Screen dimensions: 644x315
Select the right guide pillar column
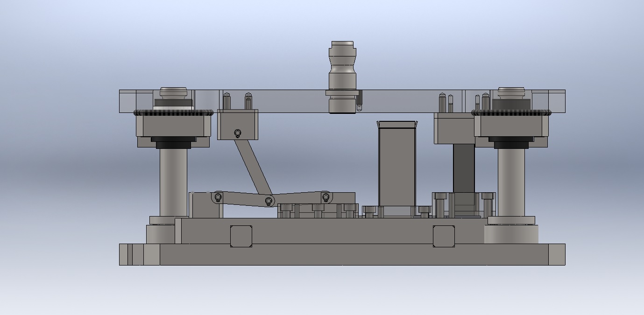tap(511, 182)
